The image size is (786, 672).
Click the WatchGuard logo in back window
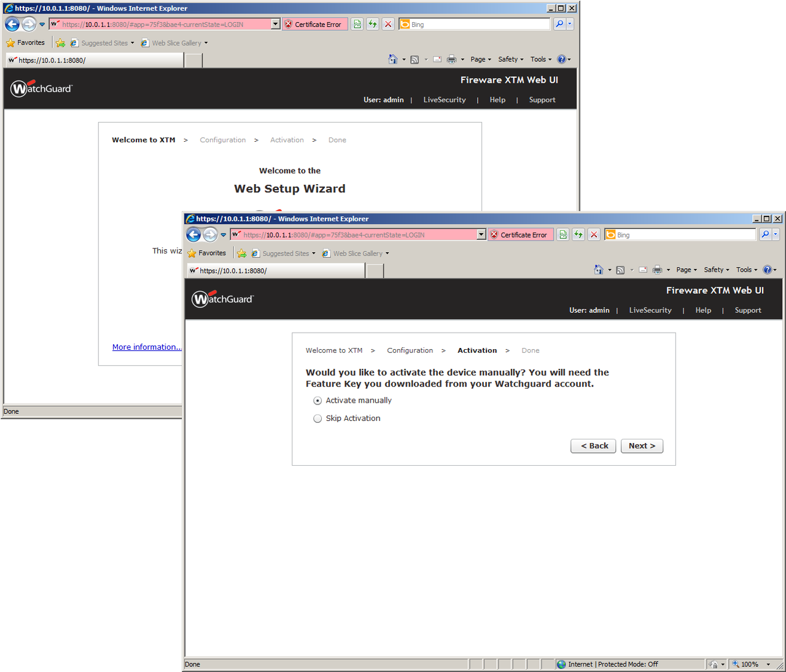41,88
